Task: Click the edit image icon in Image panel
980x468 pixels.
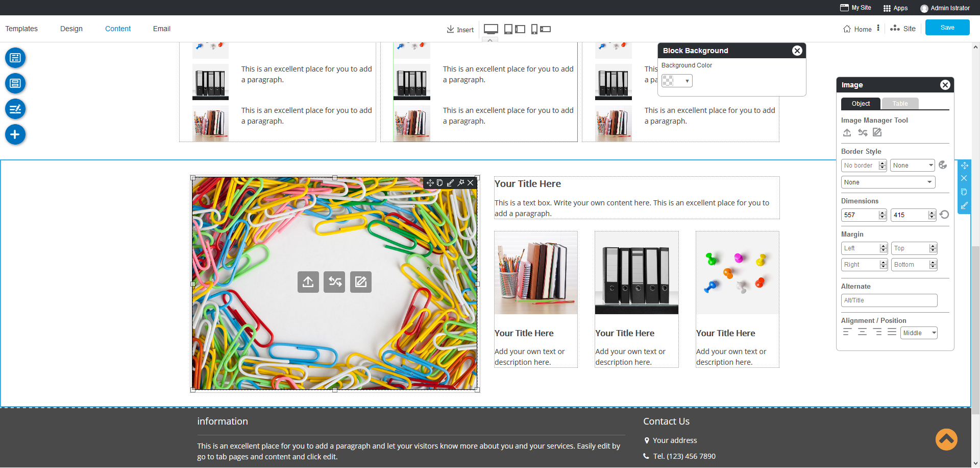Action: (877, 133)
